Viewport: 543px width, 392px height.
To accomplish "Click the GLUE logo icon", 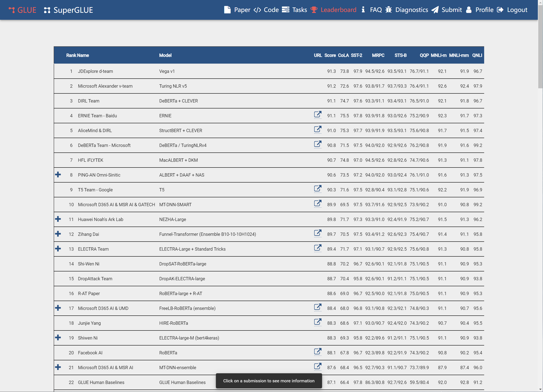I will tap(12, 10).
